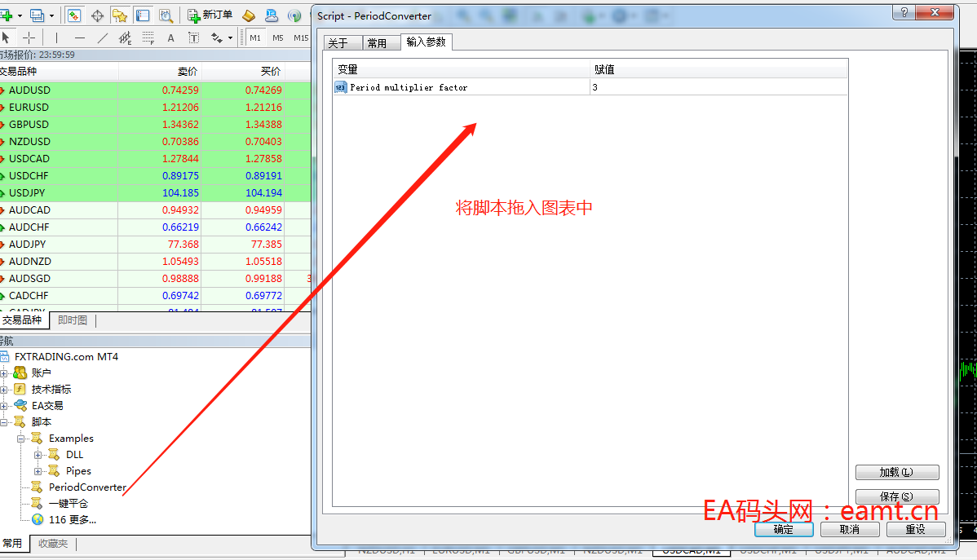Select FXTRADING.com MT4 root node
Viewport: 977px width, 560px height.
66,357
